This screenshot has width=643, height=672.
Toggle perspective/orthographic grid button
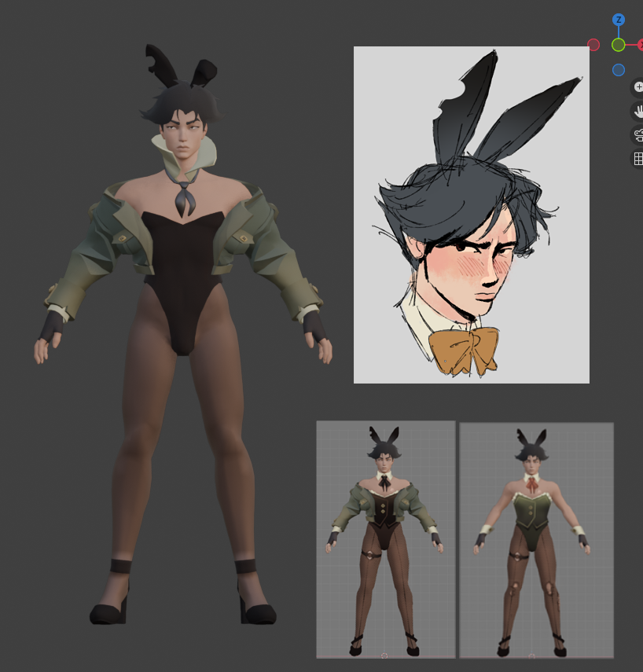point(637,159)
